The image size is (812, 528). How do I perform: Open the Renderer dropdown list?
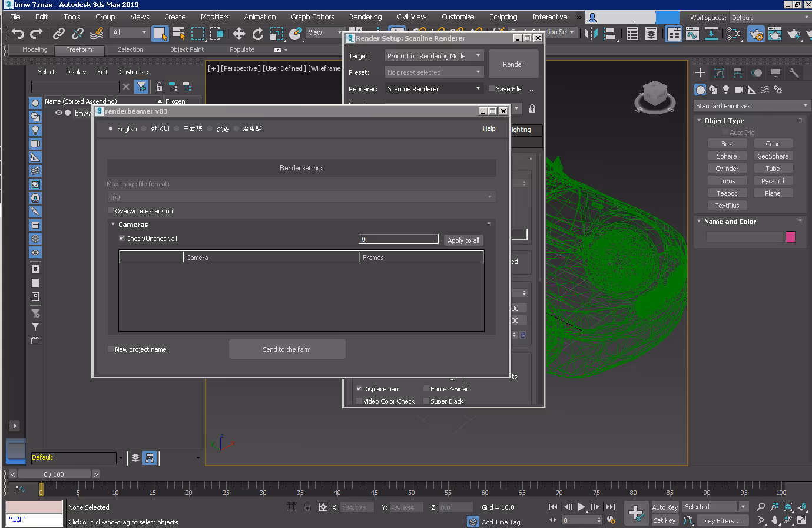click(x=435, y=89)
